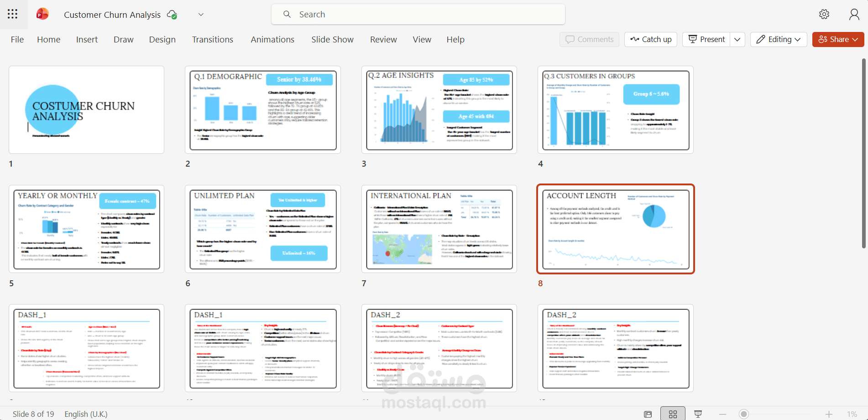
Task: Click the cloud saved status icon
Action: [x=172, y=15]
